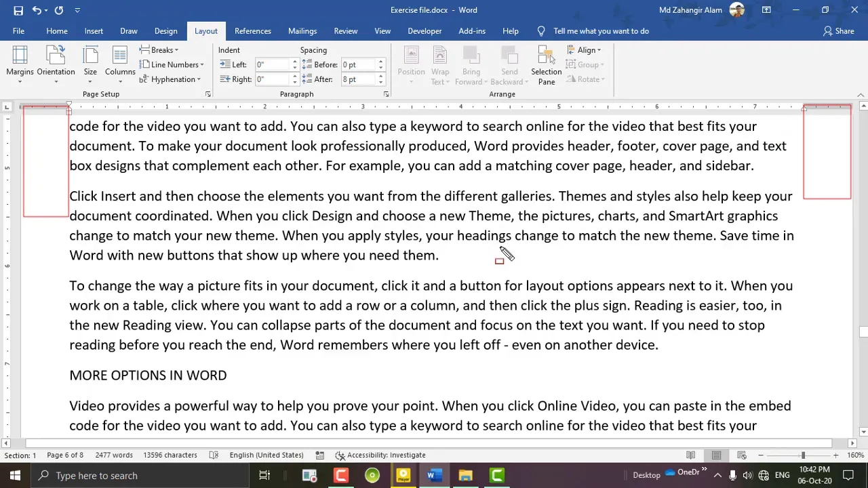Open the Page Setup dialog launcher
Viewport: 868px width, 488px height.
click(208, 94)
